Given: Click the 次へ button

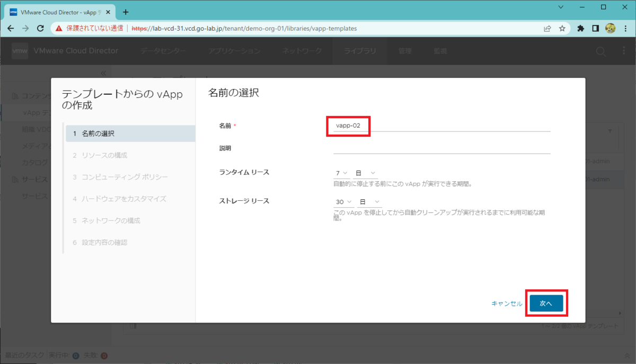Looking at the screenshot, I should 546,303.
